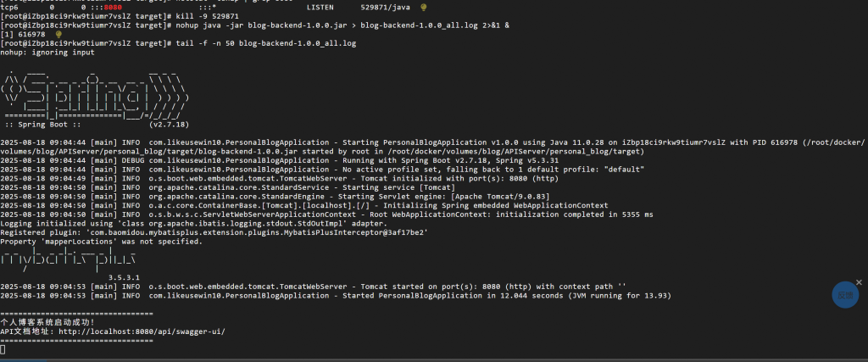Place cursor at the terminal prompt block

[3, 349]
